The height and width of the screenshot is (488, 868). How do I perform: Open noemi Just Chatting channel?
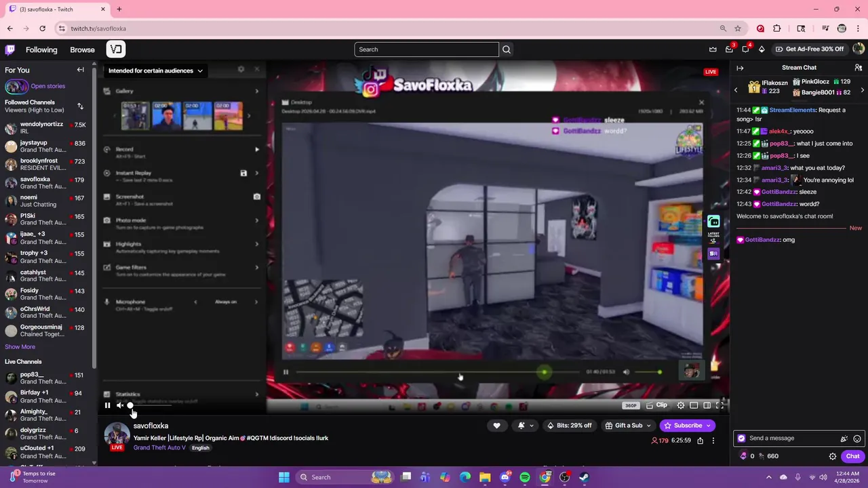[x=46, y=201]
